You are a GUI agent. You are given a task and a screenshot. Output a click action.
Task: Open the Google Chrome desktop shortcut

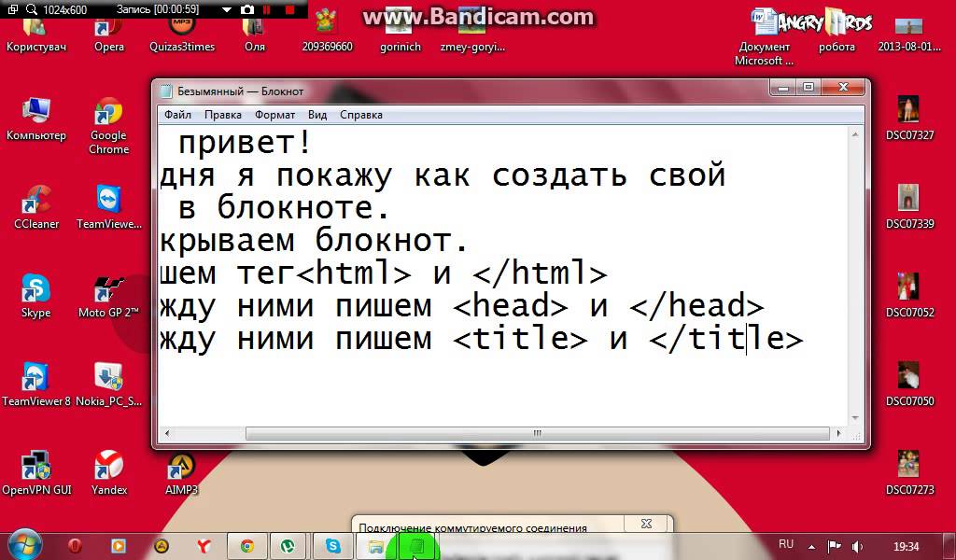point(108,125)
